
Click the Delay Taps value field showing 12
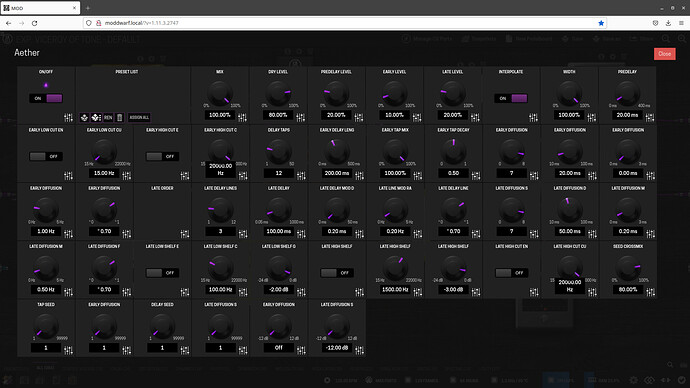[x=279, y=173]
